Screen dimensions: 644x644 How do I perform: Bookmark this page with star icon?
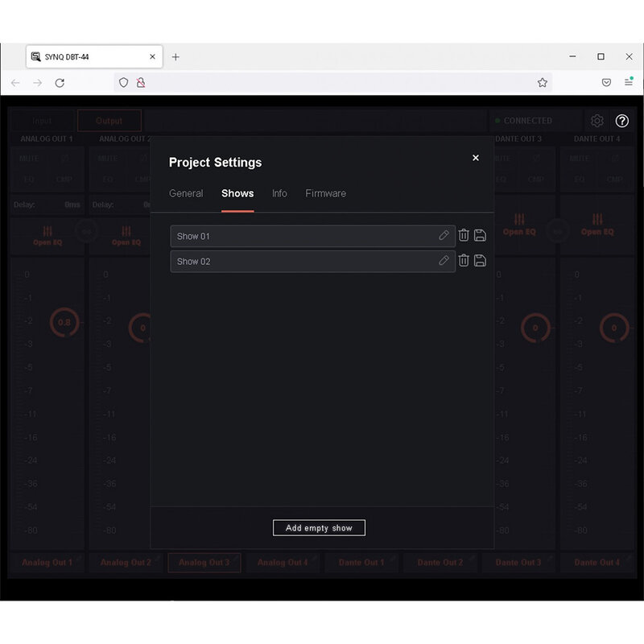click(543, 82)
